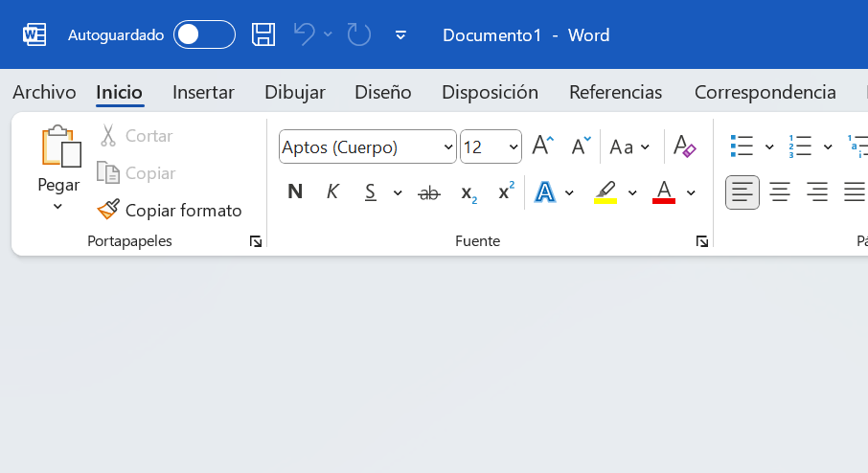This screenshot has height=473, width=868.
Task: Toggle italic with the K button
Action: (x=332, y=192)
